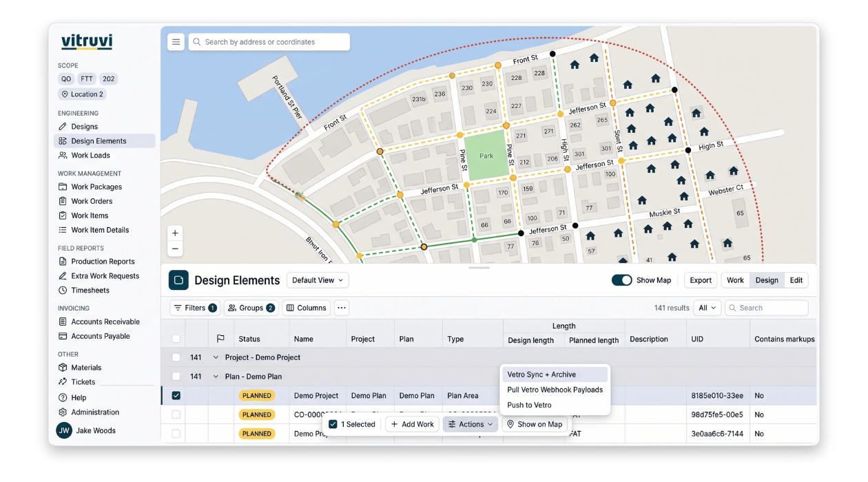Click the Park area on the map

pyautogui.click(x=486, y=156)
